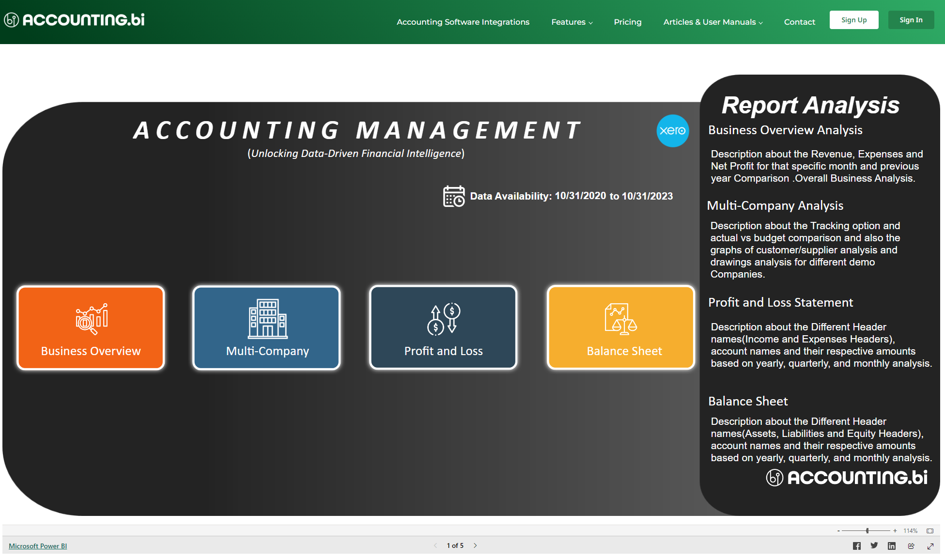The image size is (945, 560).
Task: Select Accounting Software Integrations in navbar
Action: click(x=463, y=22)
